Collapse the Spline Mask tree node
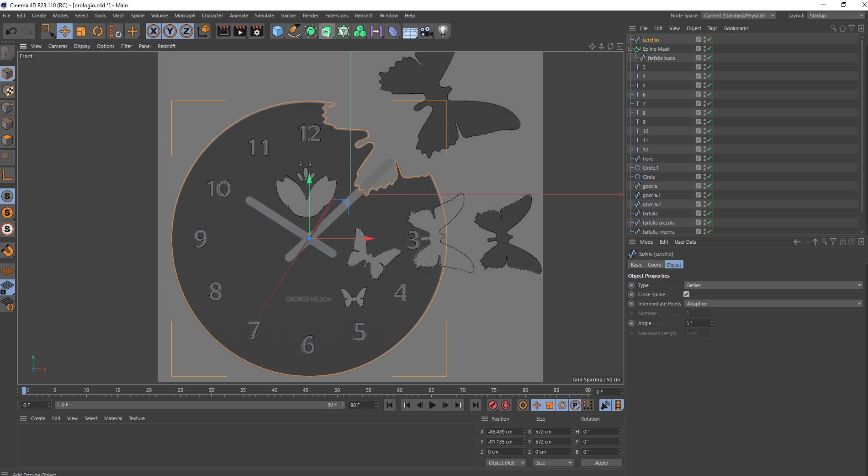The height and width of the screenshot is (476, 868). 630,49
